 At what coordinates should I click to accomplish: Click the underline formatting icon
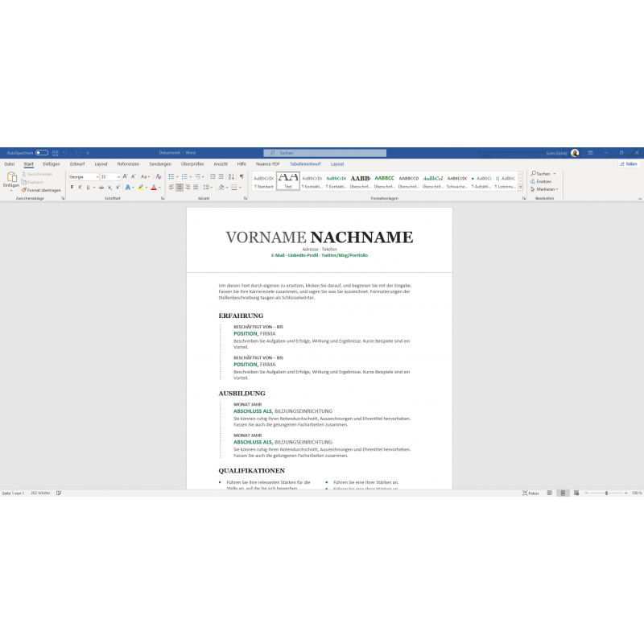click(88, 187)
